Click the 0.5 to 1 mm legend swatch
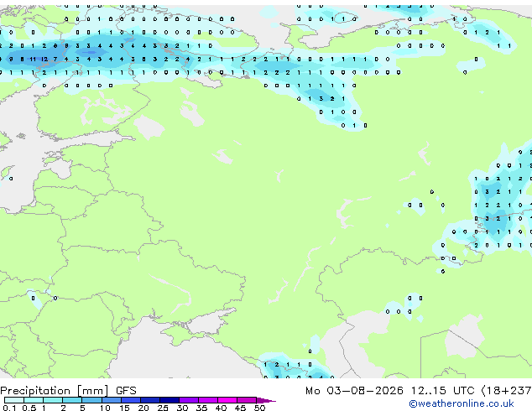Screen dimensions: 532x411 (x=34, y=400)
